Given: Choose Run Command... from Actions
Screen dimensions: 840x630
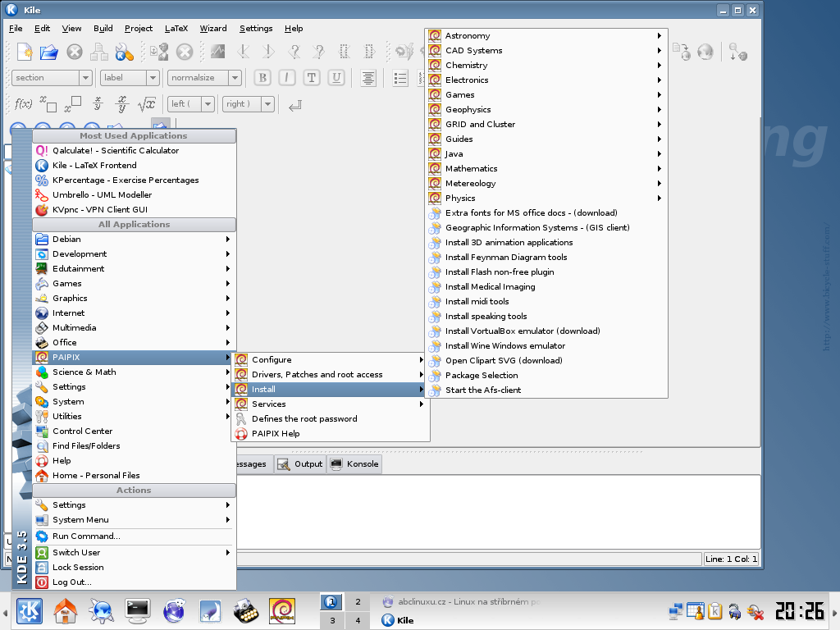Looking at the screenshot, I should (x=134, y=536).
